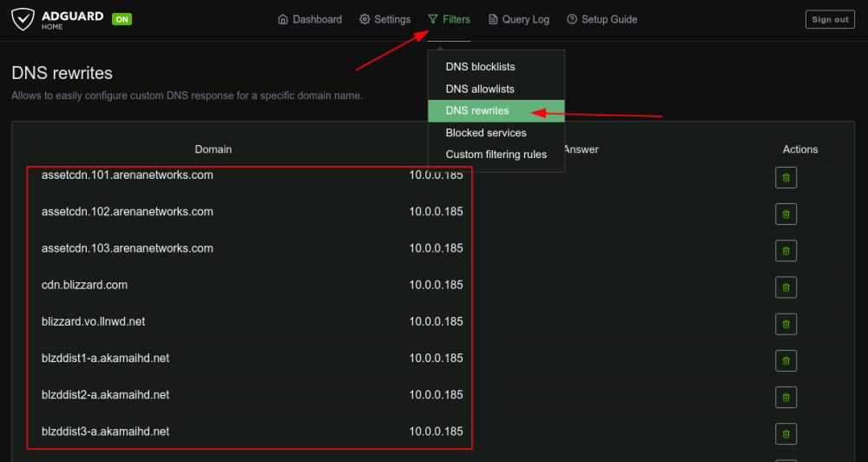
Task: Select domain blzddist2-a.akamaihd.net
Action: (x=105, y=395)
